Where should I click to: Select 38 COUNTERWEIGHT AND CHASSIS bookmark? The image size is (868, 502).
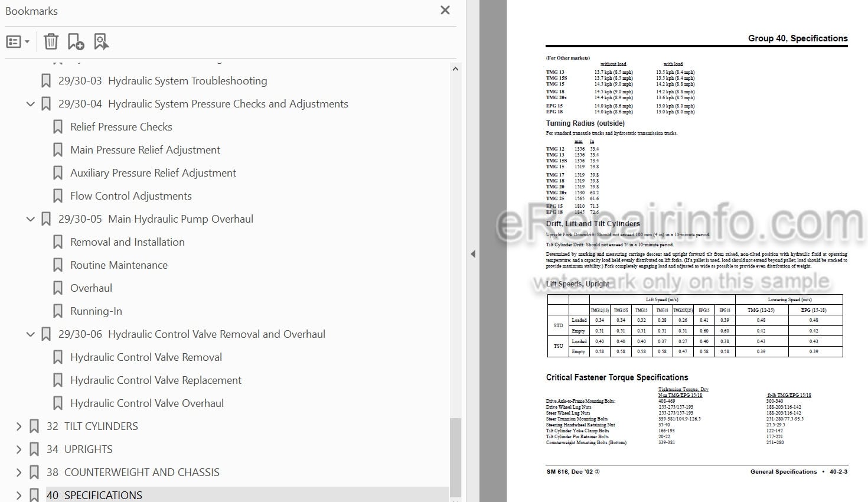[133, 472]
